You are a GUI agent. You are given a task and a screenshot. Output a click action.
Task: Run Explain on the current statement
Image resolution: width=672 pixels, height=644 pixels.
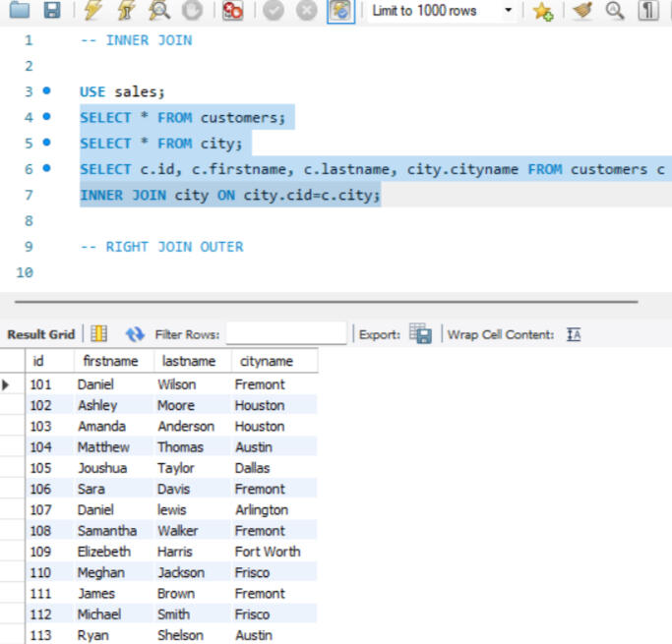click(159, 11)
